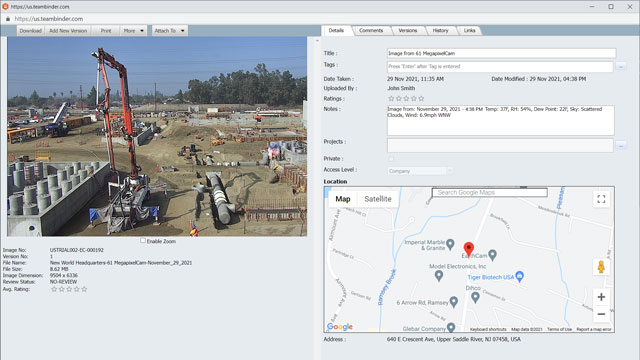Click the EarthCam place marker
The height and width of the screenshot is (360, 640).
point(493,255)
